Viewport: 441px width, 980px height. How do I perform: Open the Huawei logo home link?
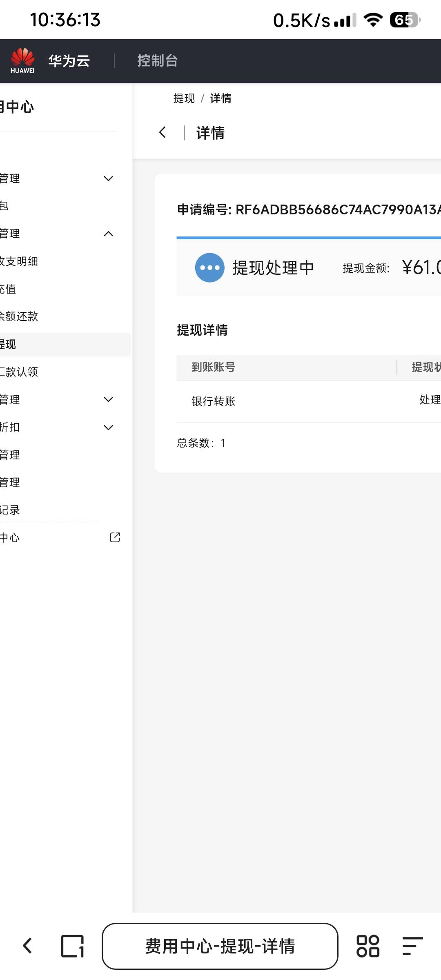[x=22, y=61]
